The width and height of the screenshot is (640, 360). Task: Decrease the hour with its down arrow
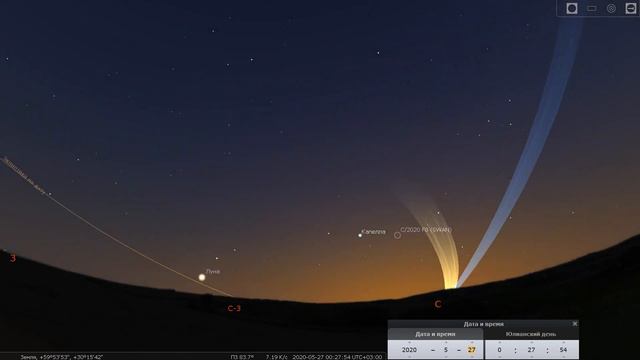click(499, 357)
